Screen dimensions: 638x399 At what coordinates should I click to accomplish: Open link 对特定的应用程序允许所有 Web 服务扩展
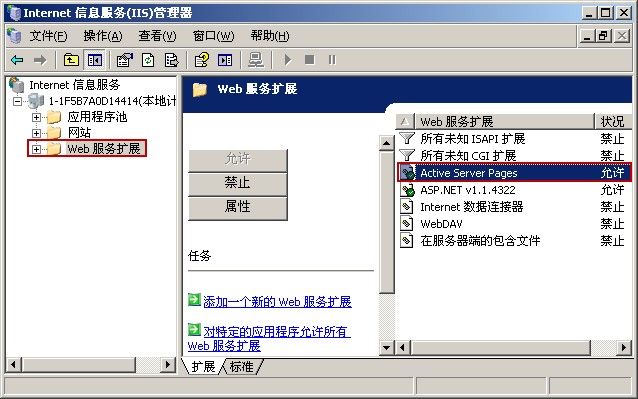click(x=269, y=338)
